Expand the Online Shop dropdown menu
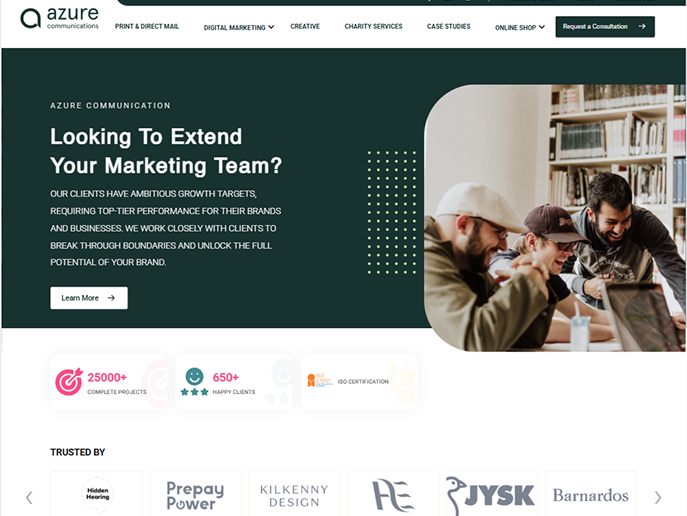 (x=520, y=27)
